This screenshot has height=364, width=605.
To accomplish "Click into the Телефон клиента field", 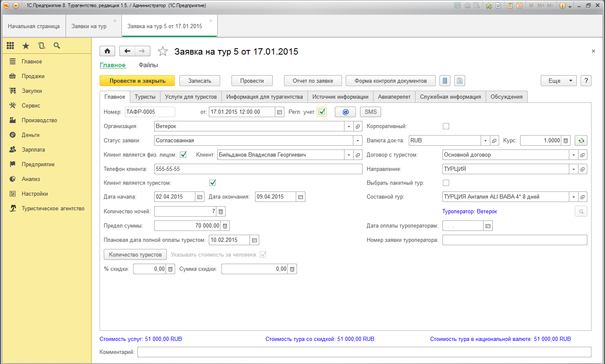I will (x=258, y=169).
